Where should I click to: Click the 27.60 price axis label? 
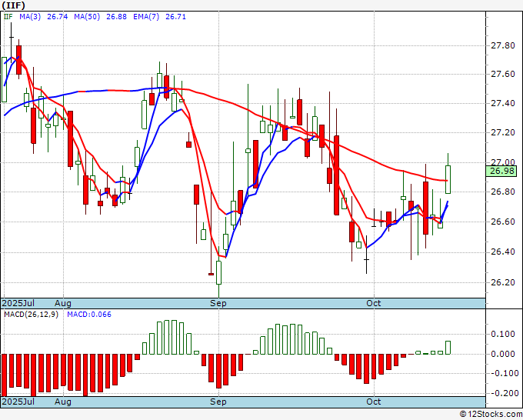tap(503, 74)
